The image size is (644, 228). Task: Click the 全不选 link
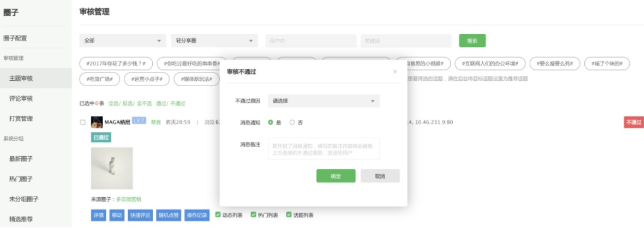tap(144, 104)
